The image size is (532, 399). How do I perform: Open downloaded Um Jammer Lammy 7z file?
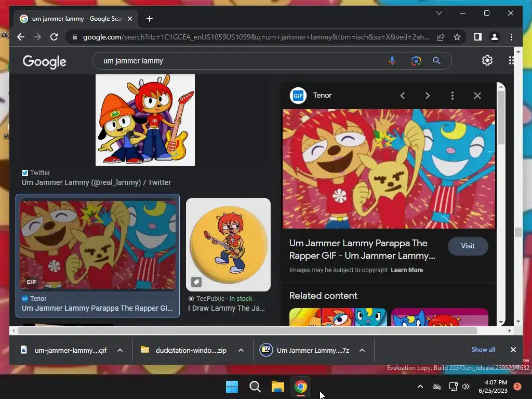(x=304, y=350)
